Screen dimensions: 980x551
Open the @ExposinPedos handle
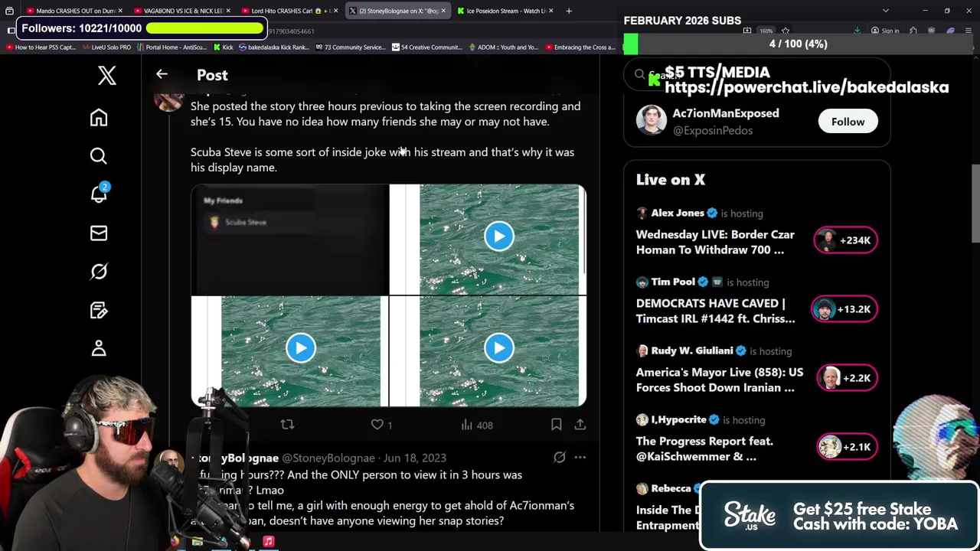point(712,130)
